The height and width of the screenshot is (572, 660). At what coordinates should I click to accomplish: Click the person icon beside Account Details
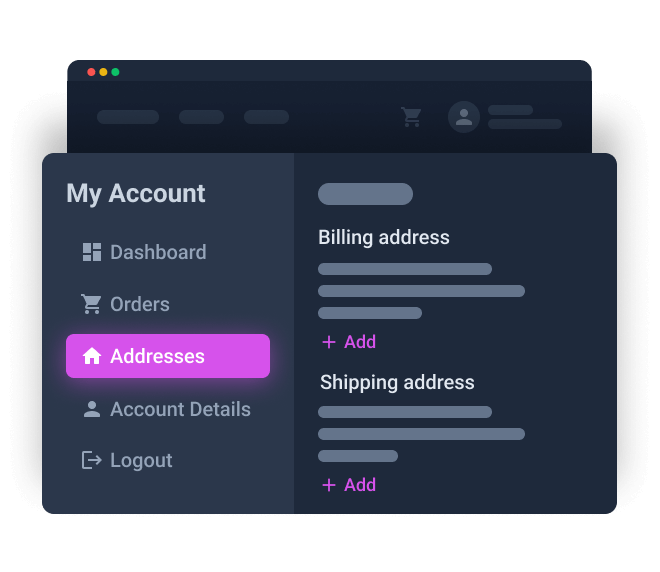[92, 409]
